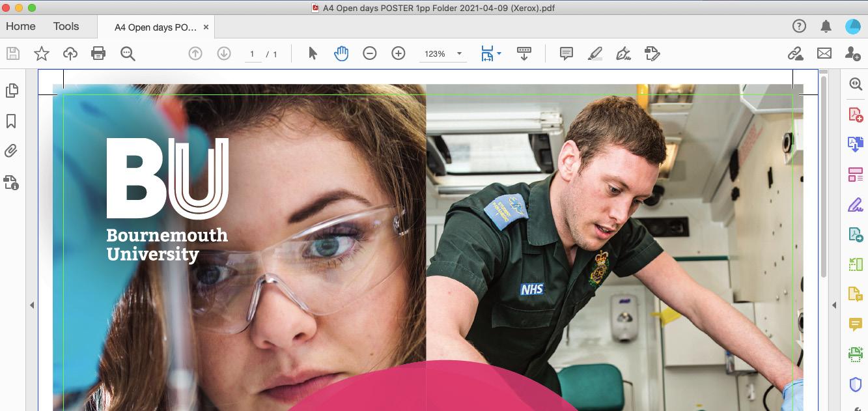Click the Fit page width icon
The image size is (868, 411).
[488, 53]
